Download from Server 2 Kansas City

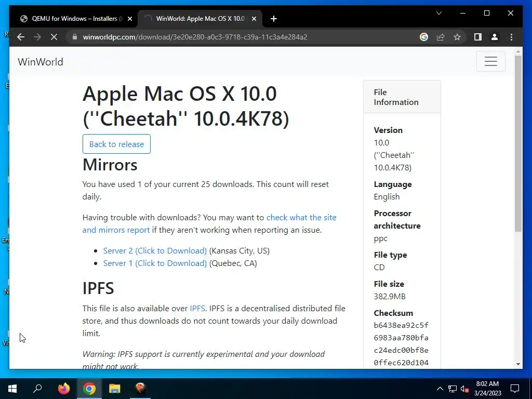point(155,251)
